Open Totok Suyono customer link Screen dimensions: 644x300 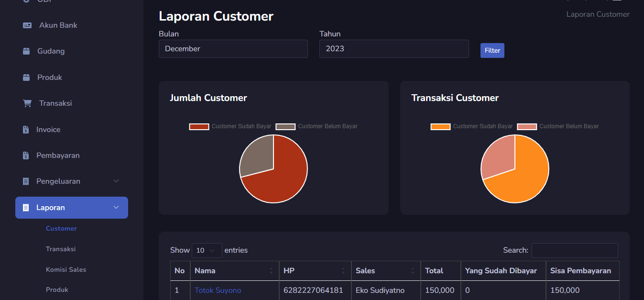click(x=218, y=290)
